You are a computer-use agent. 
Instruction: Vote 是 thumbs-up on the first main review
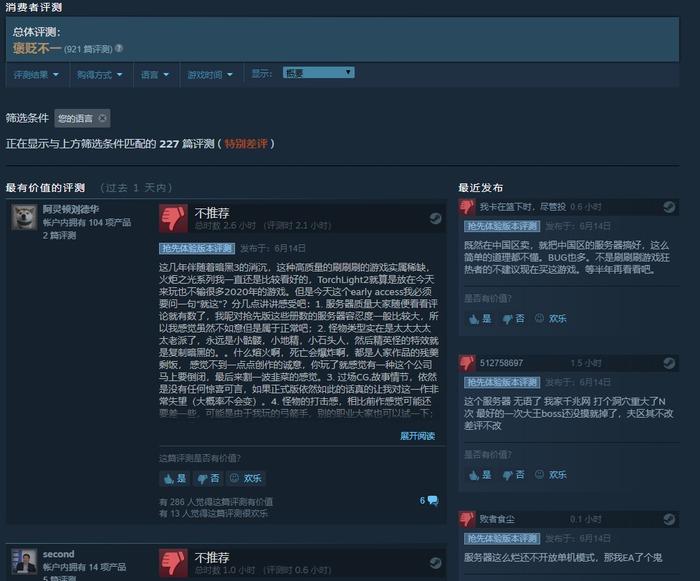point(175,479)
